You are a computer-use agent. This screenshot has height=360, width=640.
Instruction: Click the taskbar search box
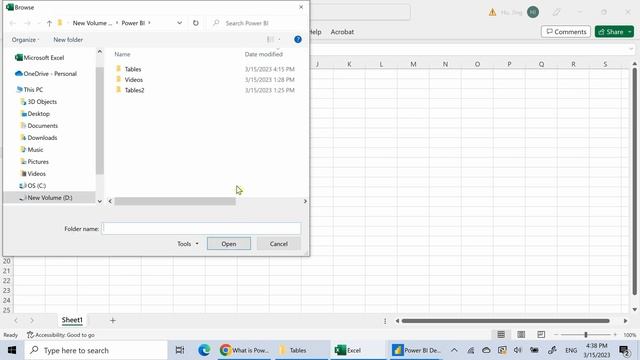[x=96, y=350]
